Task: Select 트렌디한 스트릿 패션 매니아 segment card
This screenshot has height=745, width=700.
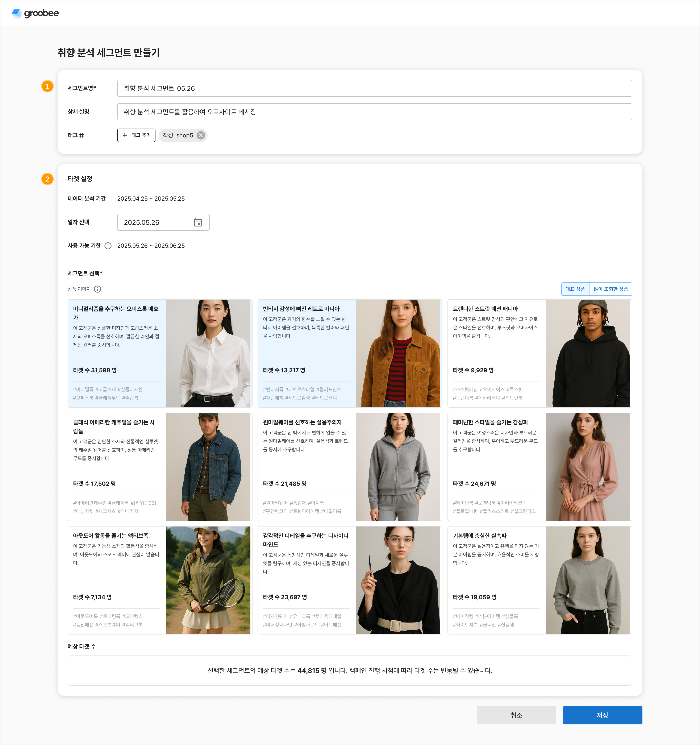Action: pos(540,353)
